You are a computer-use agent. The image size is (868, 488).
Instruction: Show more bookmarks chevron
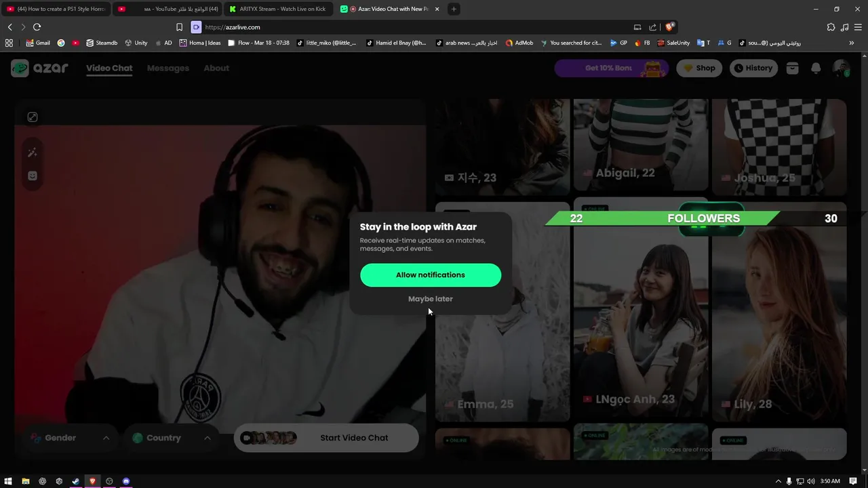(x=852, y=43)
